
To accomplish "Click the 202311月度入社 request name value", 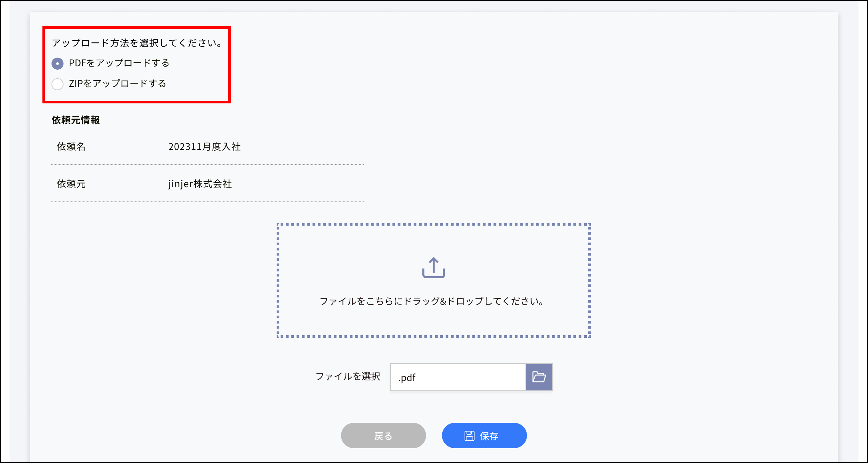I will 204,147.
